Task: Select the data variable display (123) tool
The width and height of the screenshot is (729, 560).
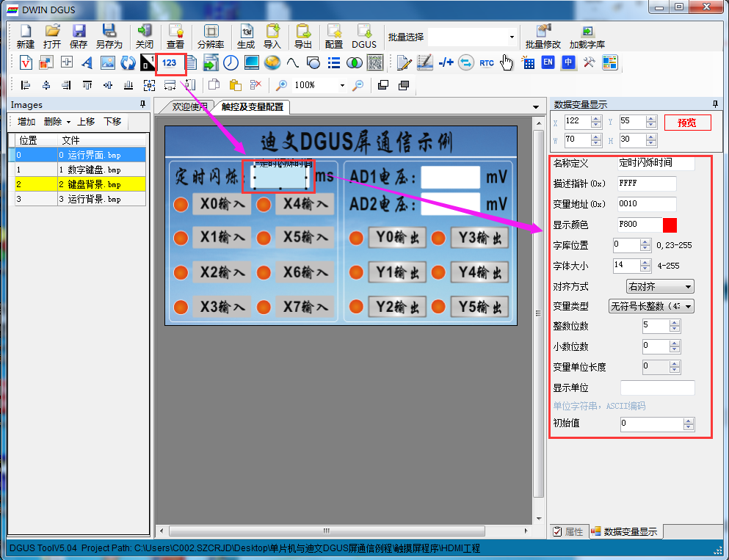Action: click(170, 62)
